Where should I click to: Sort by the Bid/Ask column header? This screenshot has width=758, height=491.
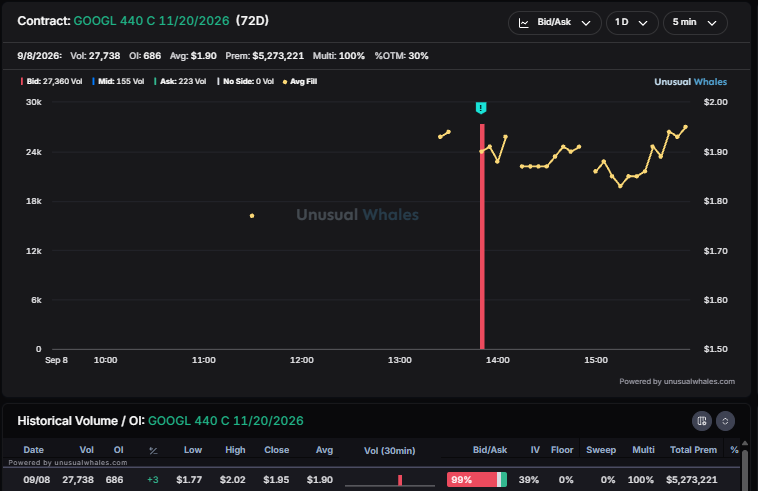(490, 450)
